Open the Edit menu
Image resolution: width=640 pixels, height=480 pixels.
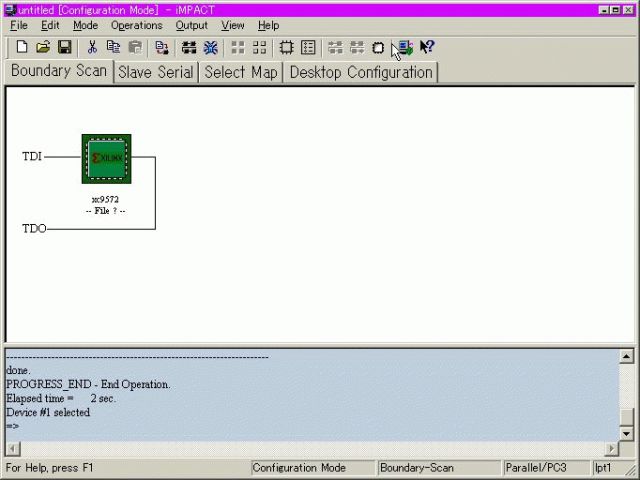(50, 25)
